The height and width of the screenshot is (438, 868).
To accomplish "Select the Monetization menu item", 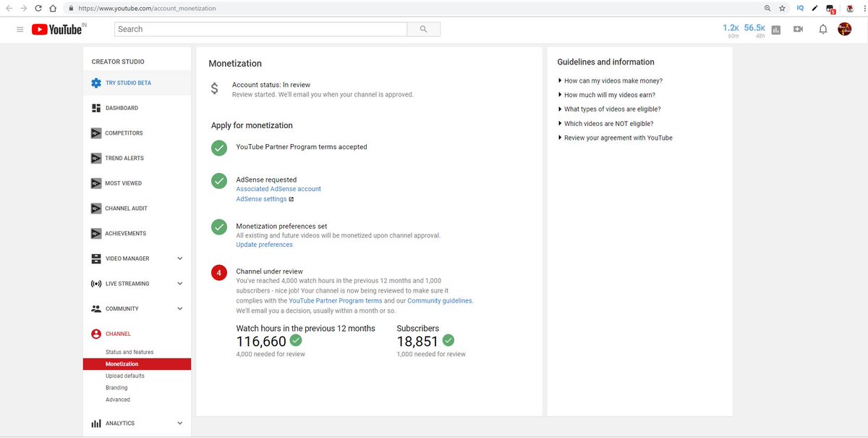I will point(137,364).
